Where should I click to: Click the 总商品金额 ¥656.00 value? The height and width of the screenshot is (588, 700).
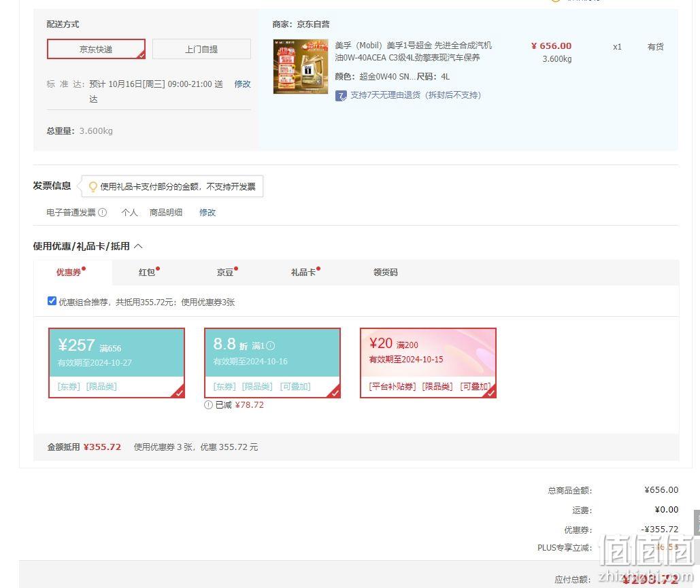pyautogui.click(x=661, y=490)
